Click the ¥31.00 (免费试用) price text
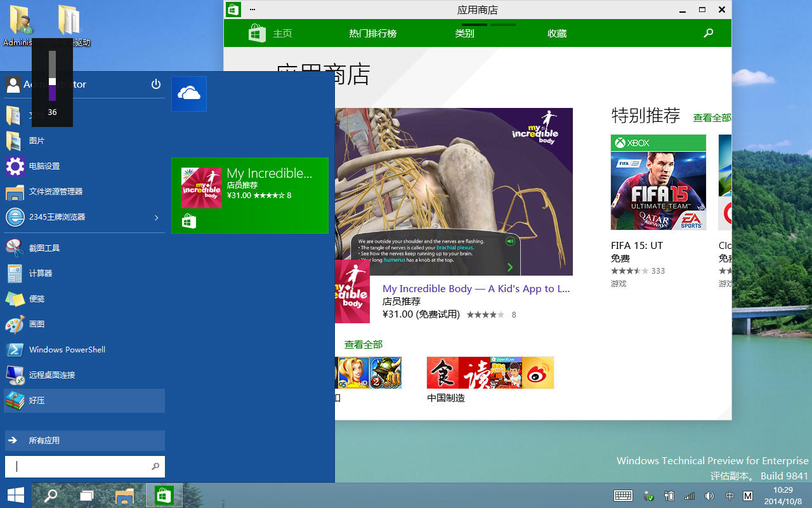The width and height of the screenshot is (812, 508). pos(421,314)
